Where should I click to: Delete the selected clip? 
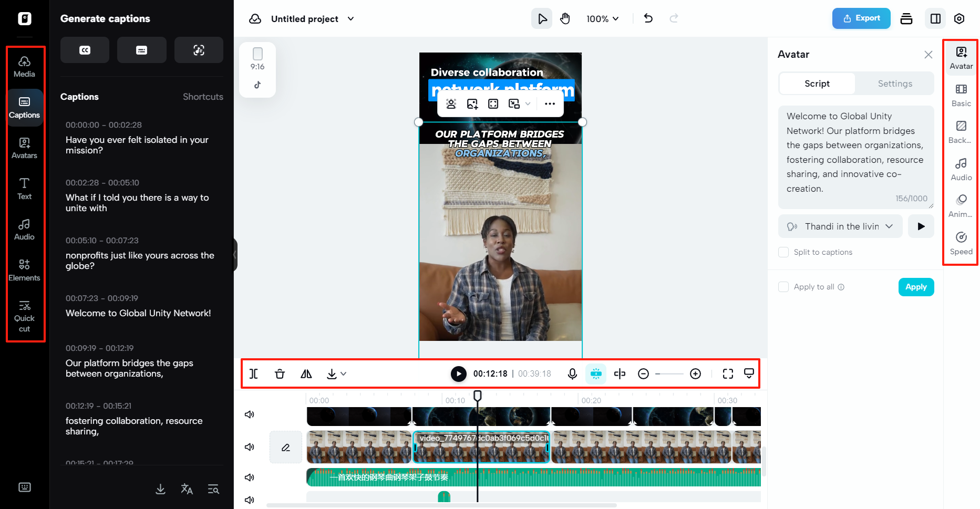click(280, 373)
